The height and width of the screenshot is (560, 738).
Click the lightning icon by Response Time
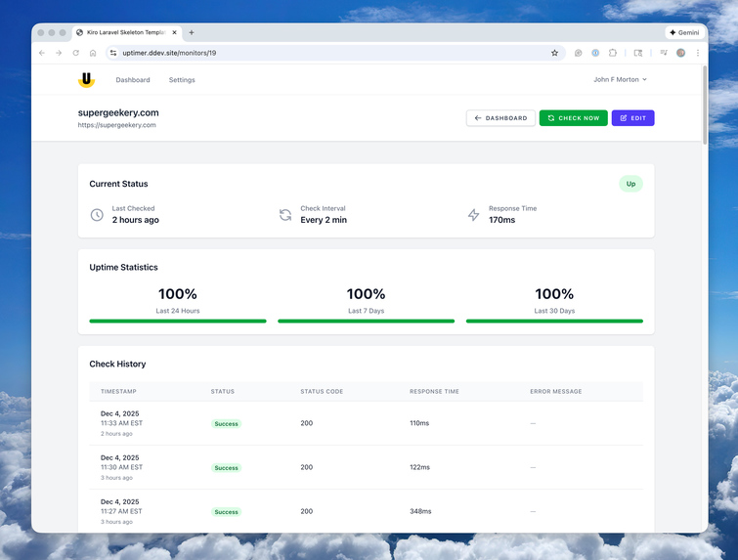pos(473,215)
